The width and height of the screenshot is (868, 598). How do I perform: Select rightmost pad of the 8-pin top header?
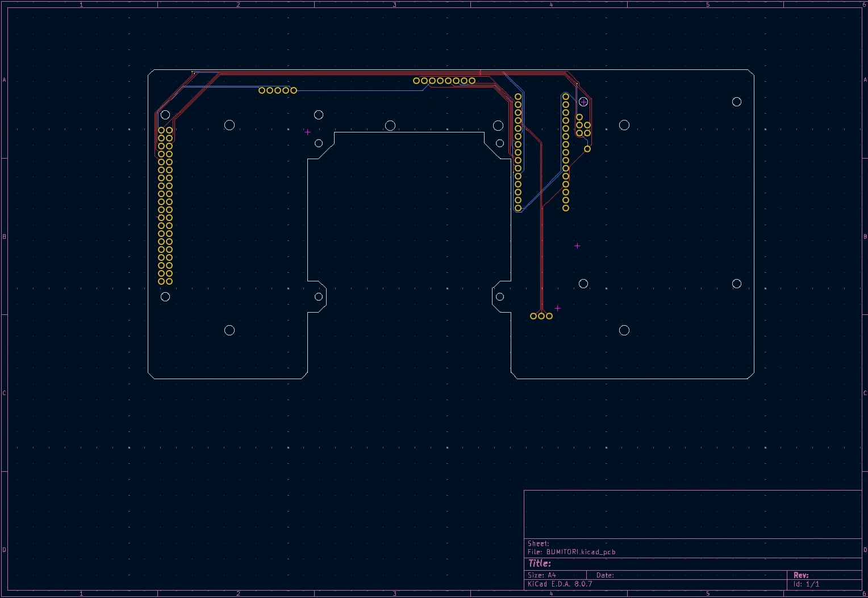pos(472,81)
